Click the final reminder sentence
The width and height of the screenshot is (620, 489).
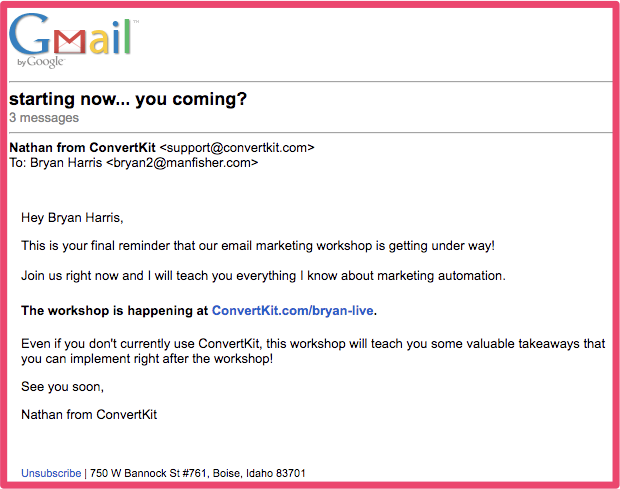coord(258,246)
